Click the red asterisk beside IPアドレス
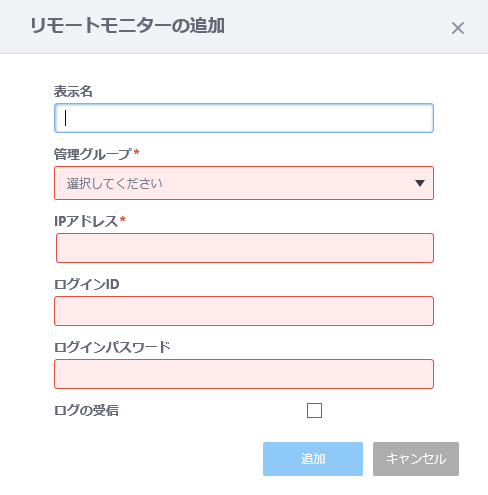 (x=122, y=219)
